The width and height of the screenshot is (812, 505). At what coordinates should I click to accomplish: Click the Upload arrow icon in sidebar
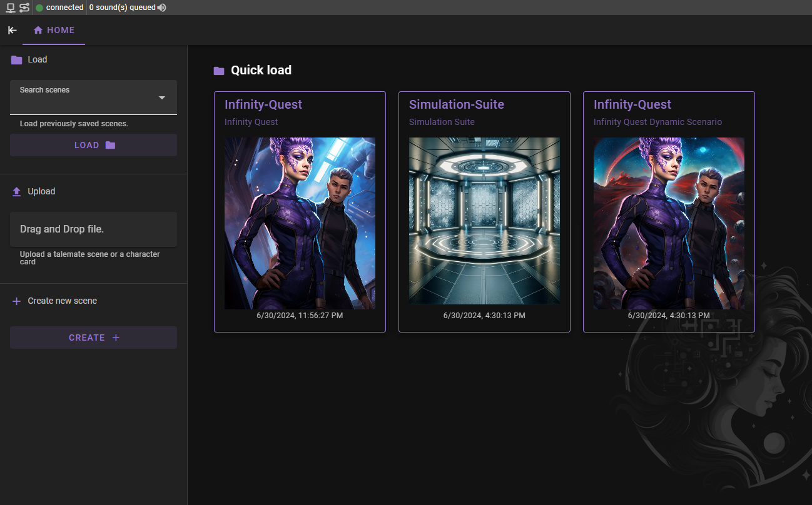click(17, 192)
